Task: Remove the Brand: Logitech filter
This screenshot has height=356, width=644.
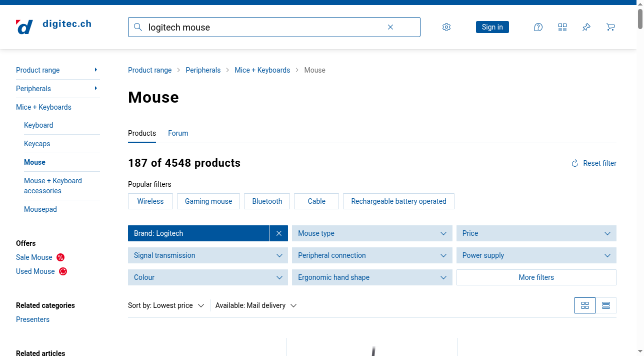Action: (x=279, y=233)
